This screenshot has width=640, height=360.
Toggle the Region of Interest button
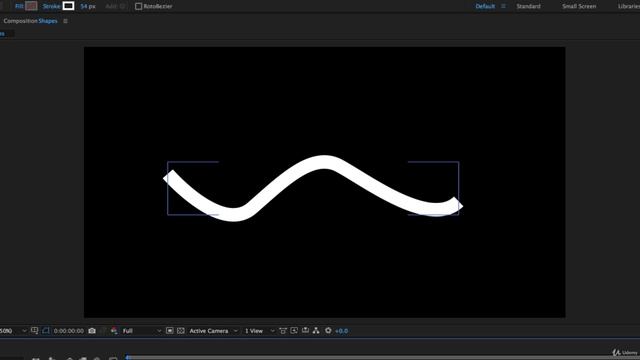170,331
